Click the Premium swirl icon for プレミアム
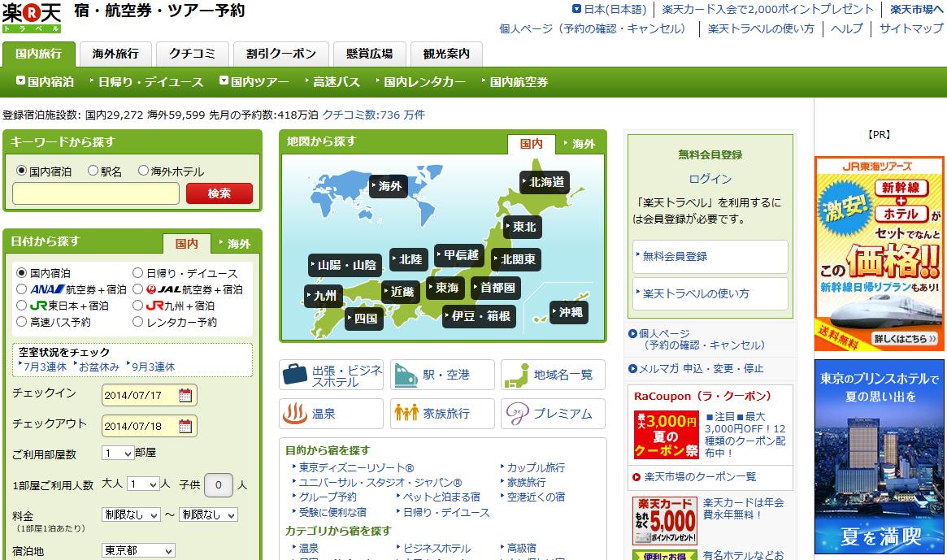Viewport: 947px width, 560px height. click(517, 414)
